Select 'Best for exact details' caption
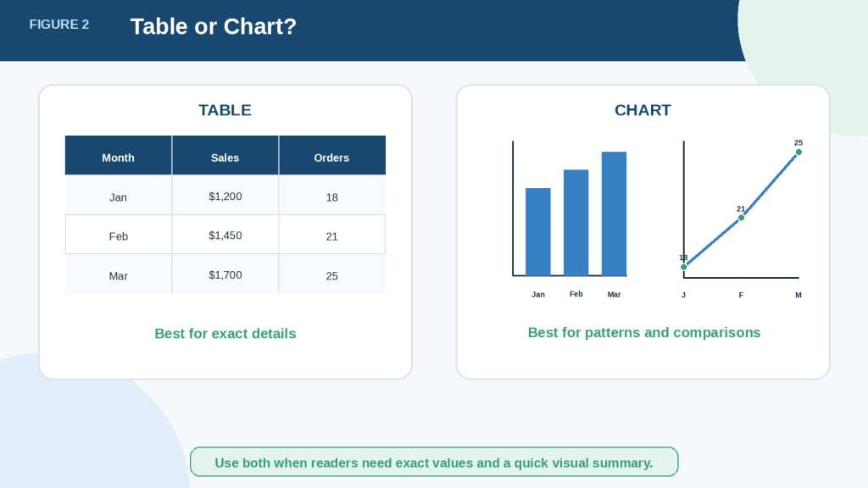This screenshot has width=868, height=488. (225, 334)
